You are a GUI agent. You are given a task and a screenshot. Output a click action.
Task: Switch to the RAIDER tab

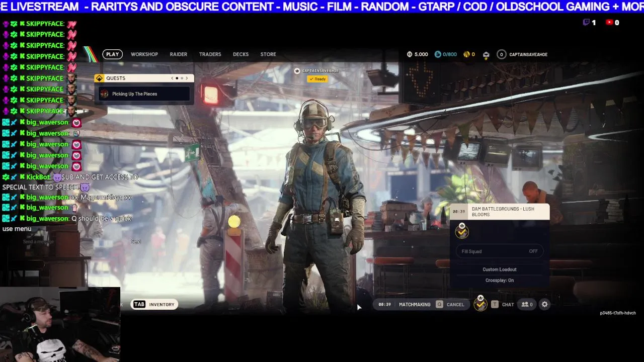[x=178, y=54]
